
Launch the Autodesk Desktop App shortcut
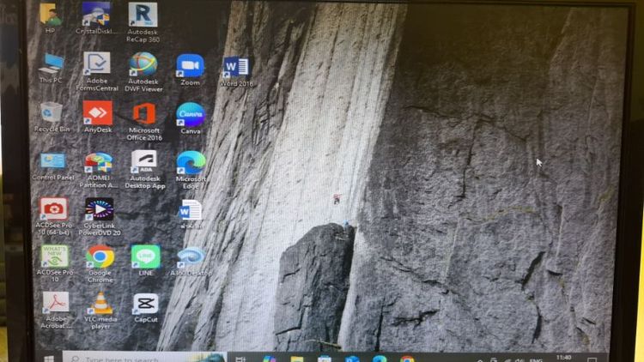click(144, 170)
